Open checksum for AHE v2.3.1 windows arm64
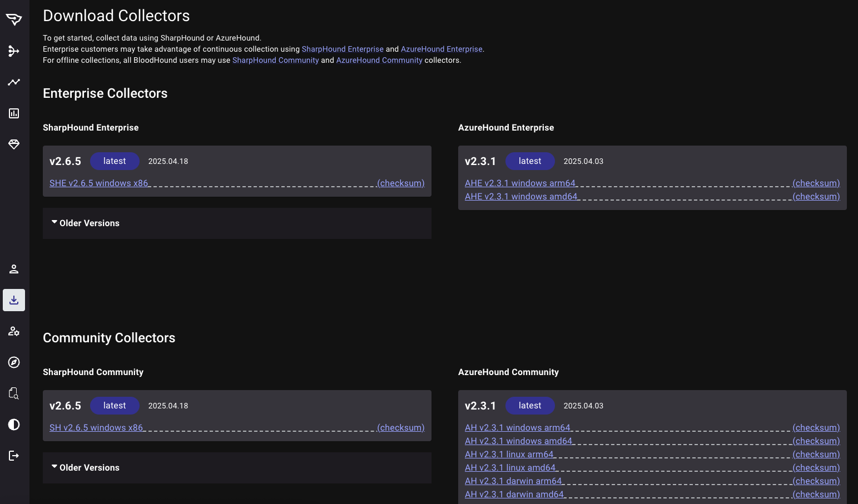This screenshot has height=504, width=858. tap(816, 183)
